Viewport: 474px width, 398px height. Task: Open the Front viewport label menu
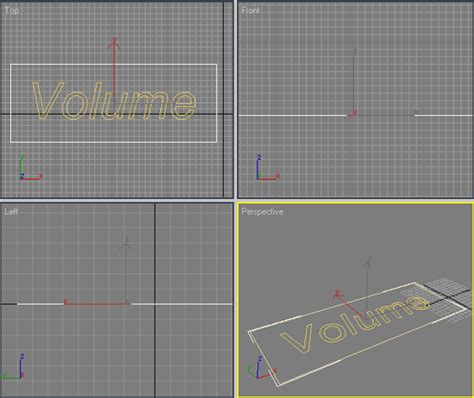coord(250,11)
